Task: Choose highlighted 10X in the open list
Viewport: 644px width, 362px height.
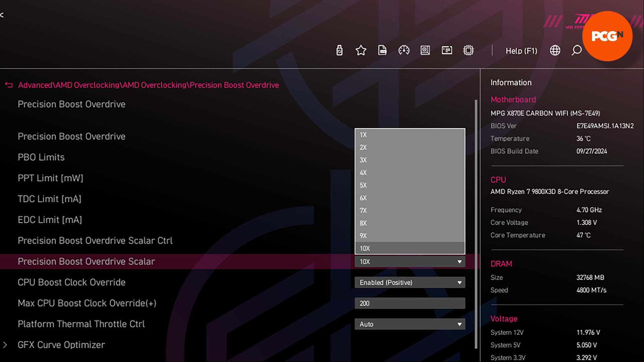Action: tap(410, 248)
